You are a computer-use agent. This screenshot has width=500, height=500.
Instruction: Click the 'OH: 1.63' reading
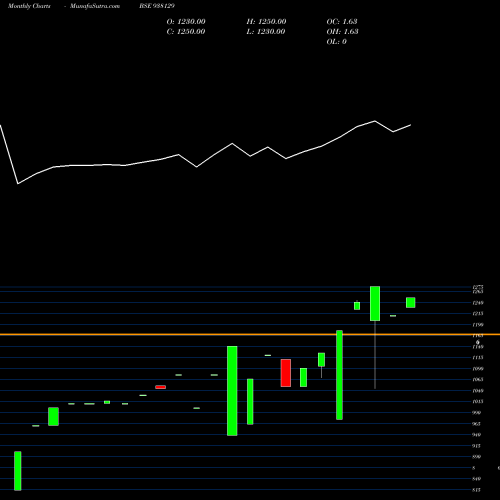(342, 32)
